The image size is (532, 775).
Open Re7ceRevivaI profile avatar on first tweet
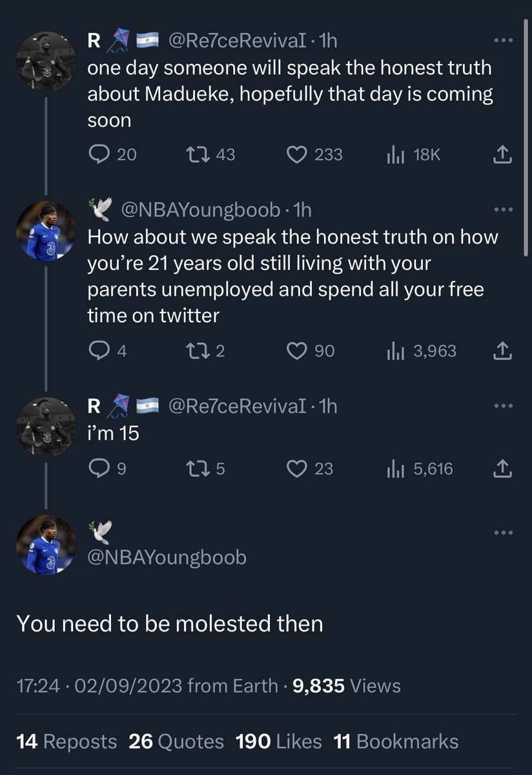(46, 61)
